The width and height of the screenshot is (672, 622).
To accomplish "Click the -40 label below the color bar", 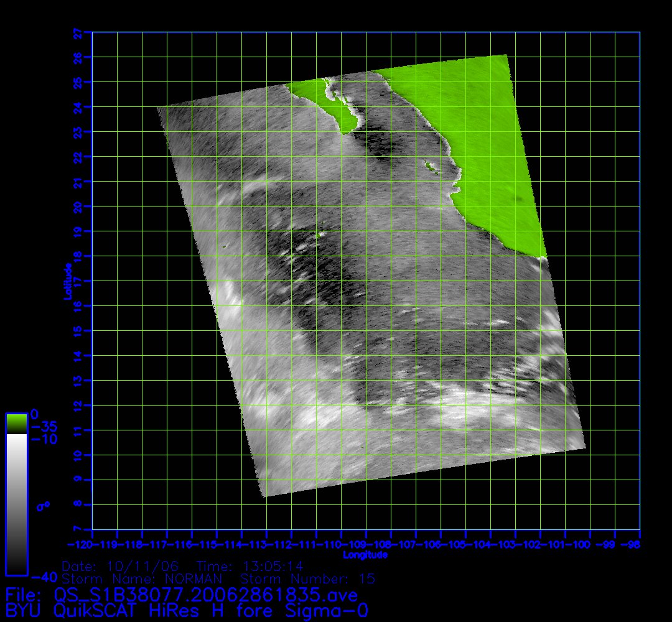I will point(44,575).
